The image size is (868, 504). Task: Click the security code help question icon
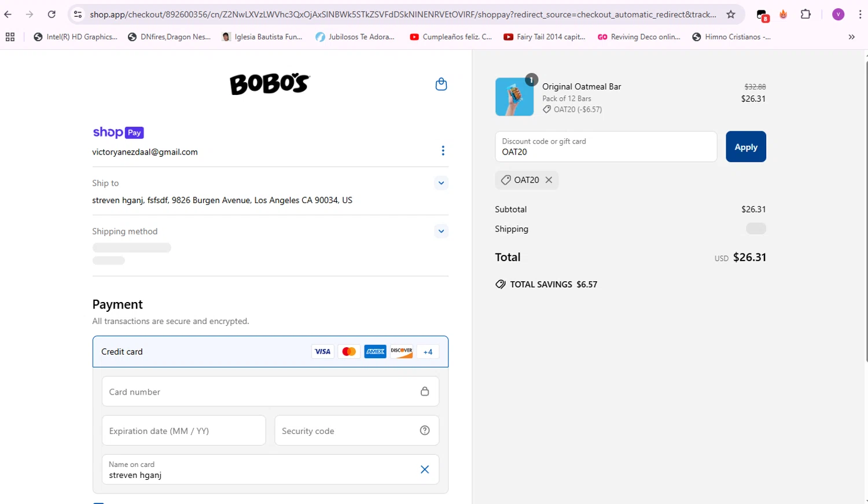tap(425, 430)
